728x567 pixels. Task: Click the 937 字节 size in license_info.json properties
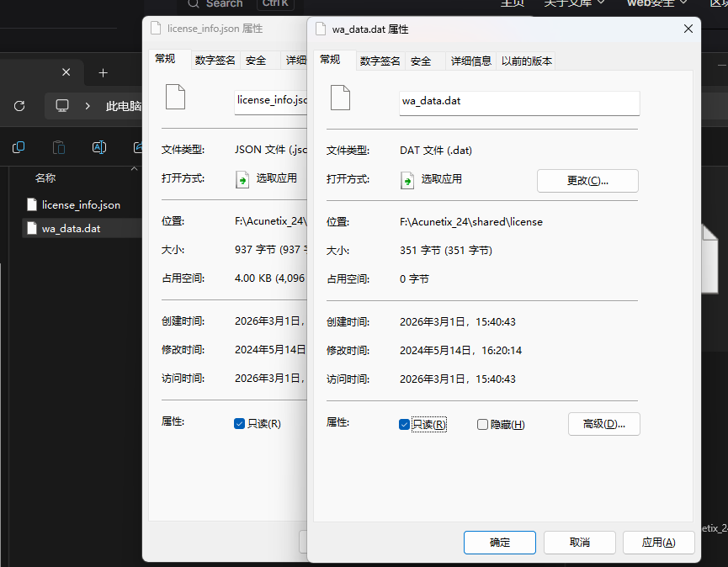271,250
